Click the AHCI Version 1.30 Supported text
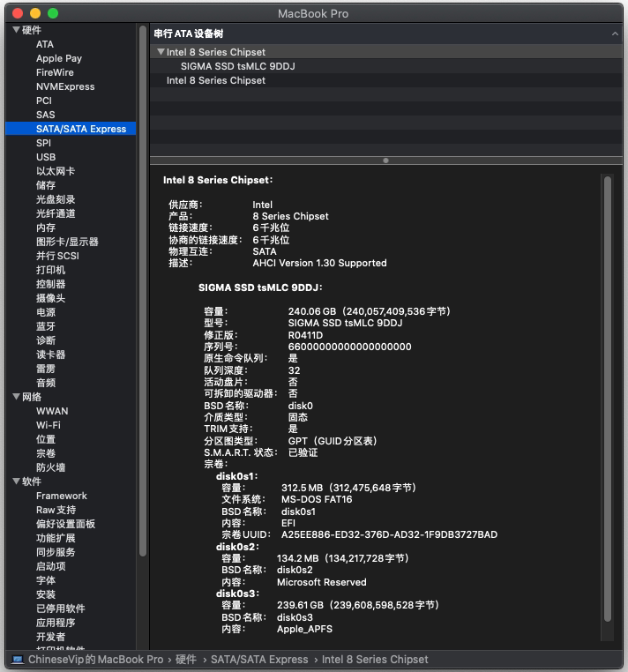 tap(320, 263)
